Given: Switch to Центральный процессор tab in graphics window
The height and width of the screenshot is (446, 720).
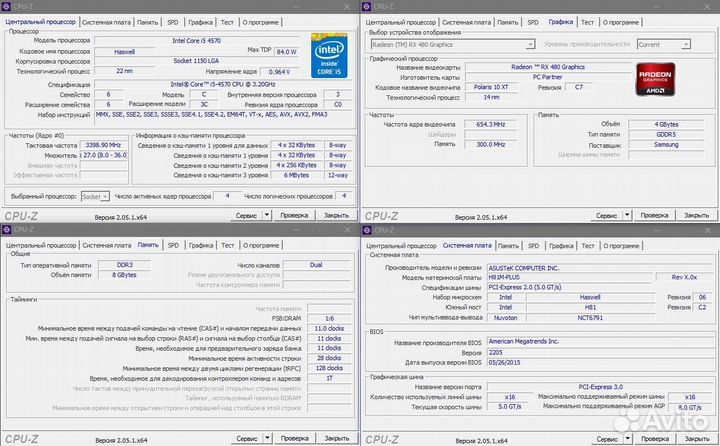Looking at the screenshot, I should (400, 22).
